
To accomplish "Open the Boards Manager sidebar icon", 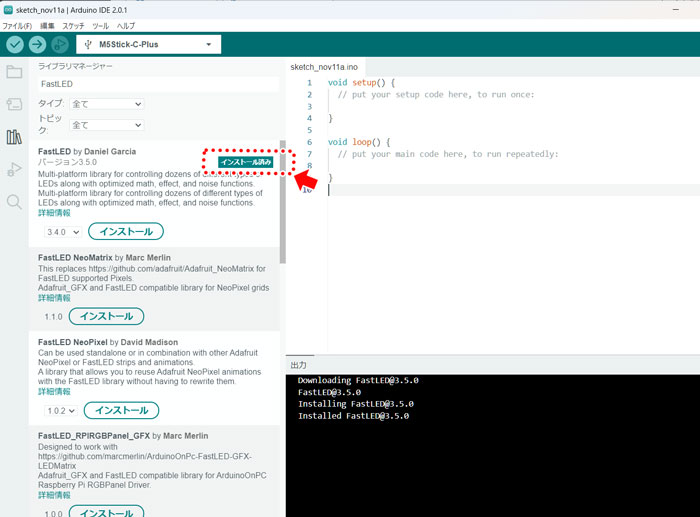I will pyautogui.click(x=14, y=104).
